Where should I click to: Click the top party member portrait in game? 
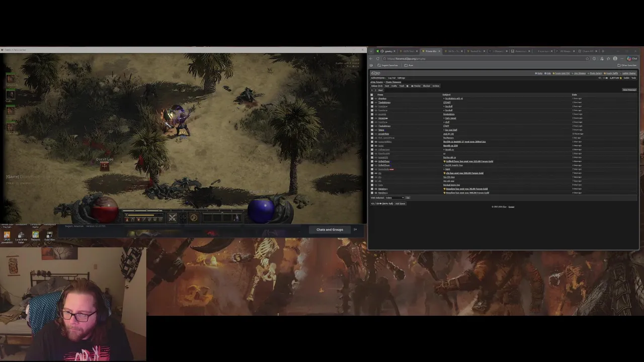tap(11, 78)
